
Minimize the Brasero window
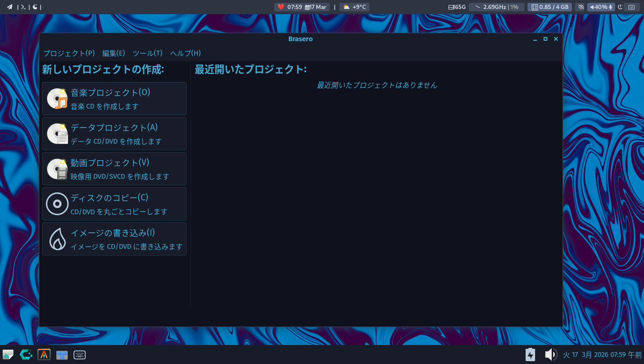(535, 39)
